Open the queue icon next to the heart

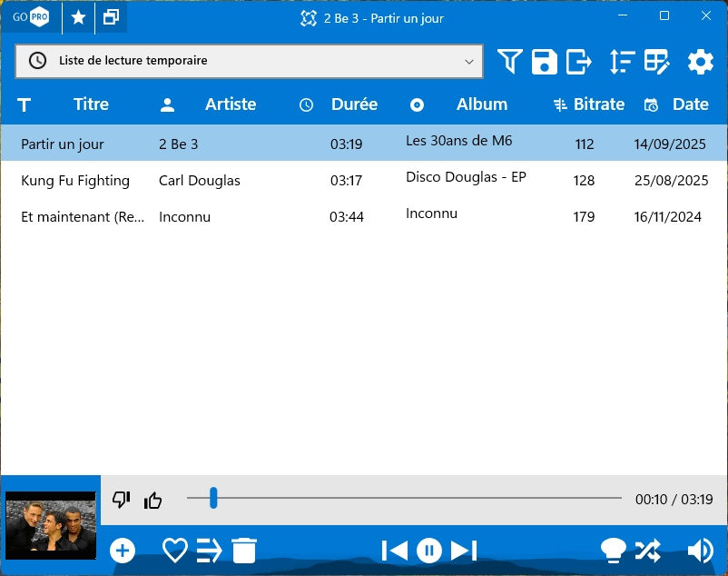209,551
